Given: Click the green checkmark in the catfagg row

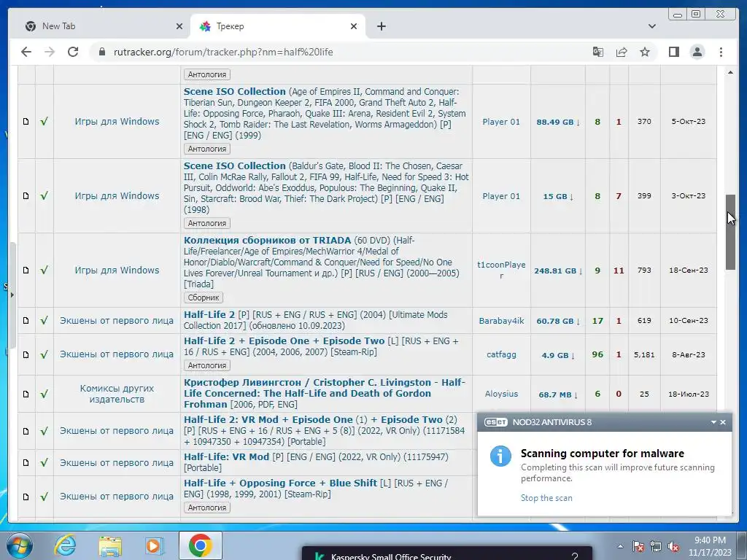Looking at the screenshot, I should pos(44,354).
